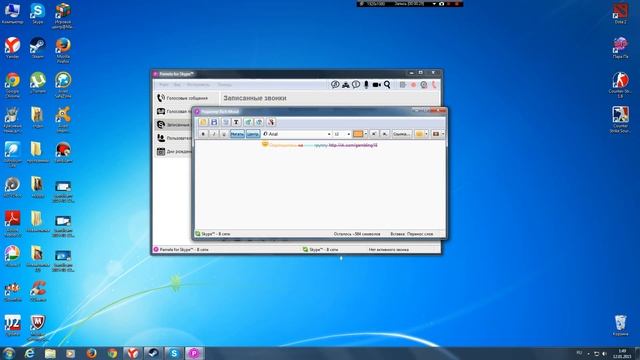Click the info speech-bubble icon in Pamela toolbar

[x=356, y=84]
